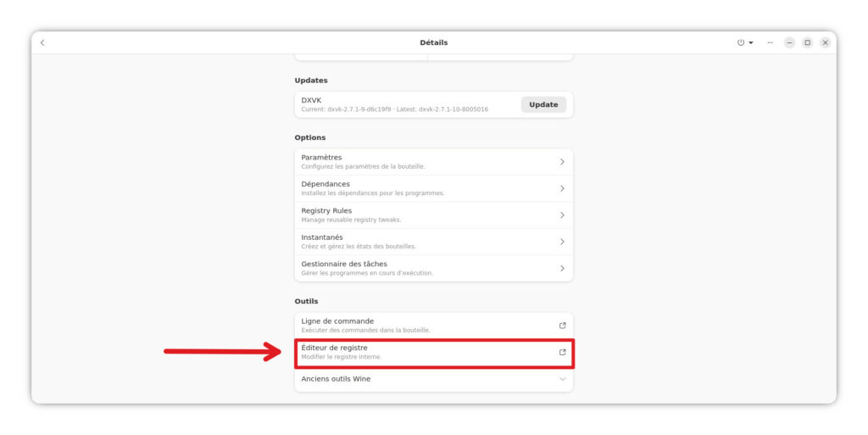Viewport: 868px width, 435px height.
Task: Click the chevron arrow beside Paramètres
Action: point(562,162)
